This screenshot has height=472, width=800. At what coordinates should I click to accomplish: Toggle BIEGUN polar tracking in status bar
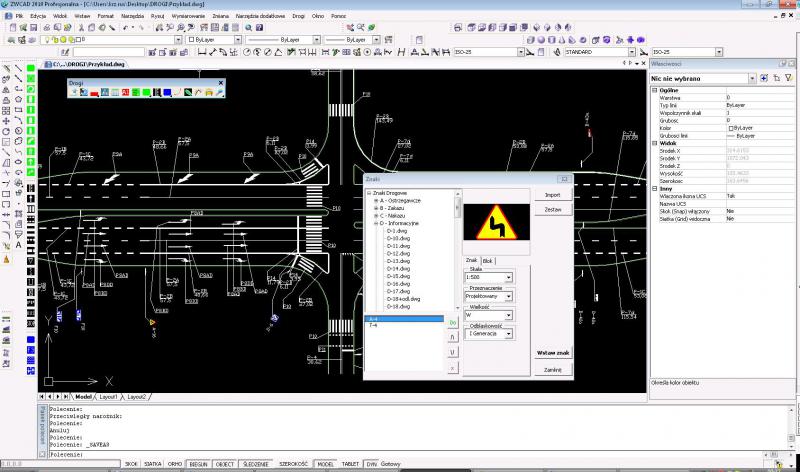tap(198, 464)
